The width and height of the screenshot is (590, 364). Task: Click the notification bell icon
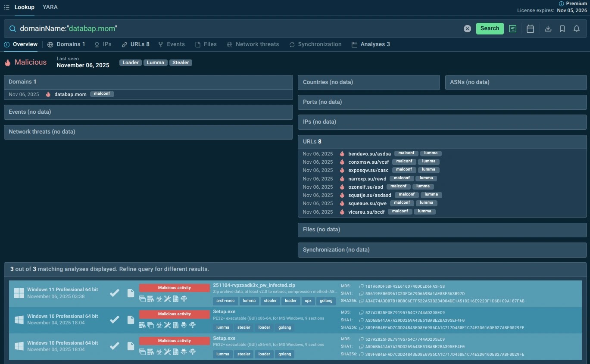coord(576,29)
